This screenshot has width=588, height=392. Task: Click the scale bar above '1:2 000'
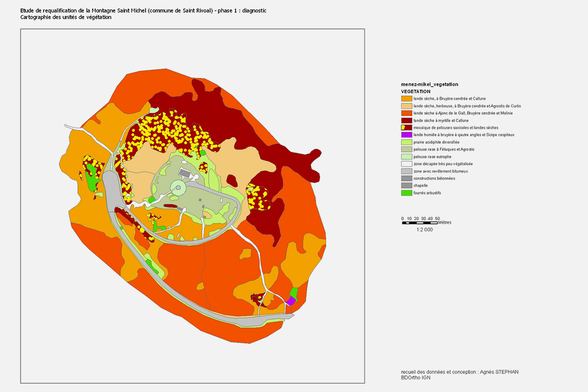click(419, 223)
